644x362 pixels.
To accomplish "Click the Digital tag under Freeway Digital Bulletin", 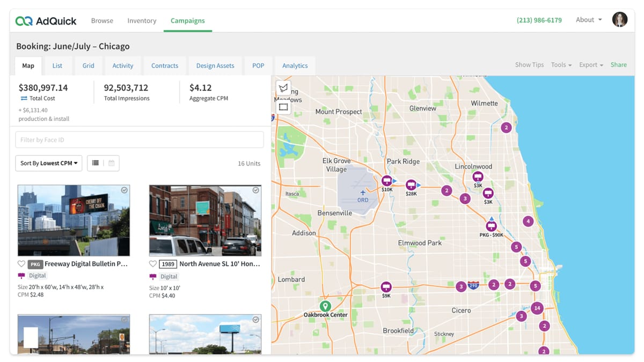I will click(38, 276).
